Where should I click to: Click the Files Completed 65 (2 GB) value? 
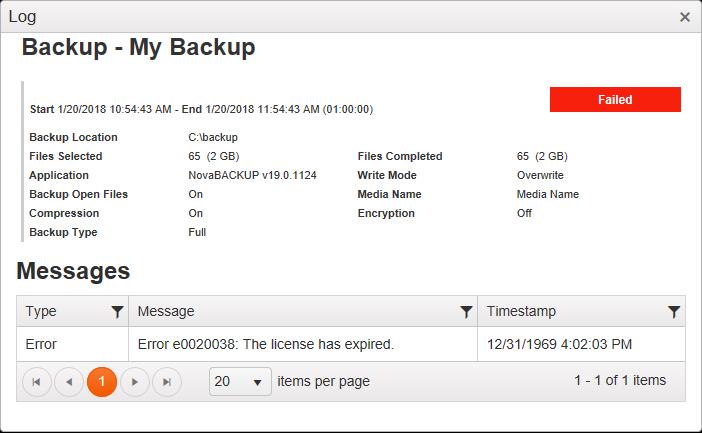[542, 156]
